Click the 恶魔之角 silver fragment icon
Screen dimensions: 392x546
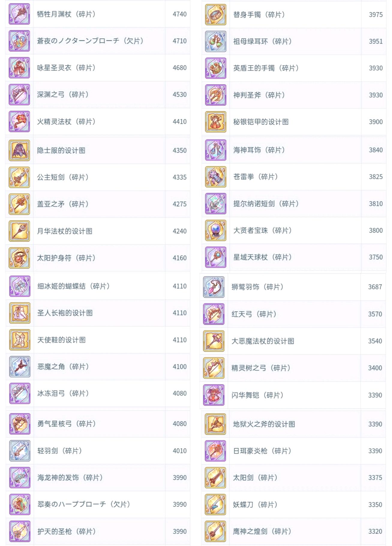coord(20,366)
